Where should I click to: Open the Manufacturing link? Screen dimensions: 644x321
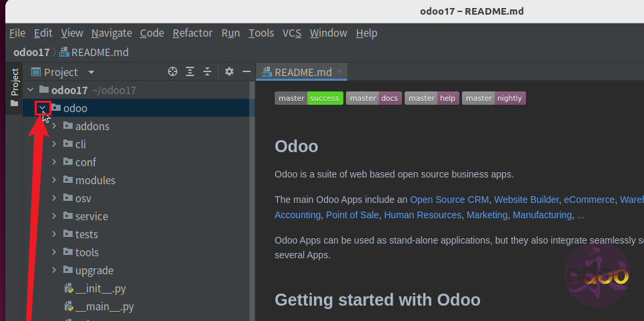(x=542, y=215)
